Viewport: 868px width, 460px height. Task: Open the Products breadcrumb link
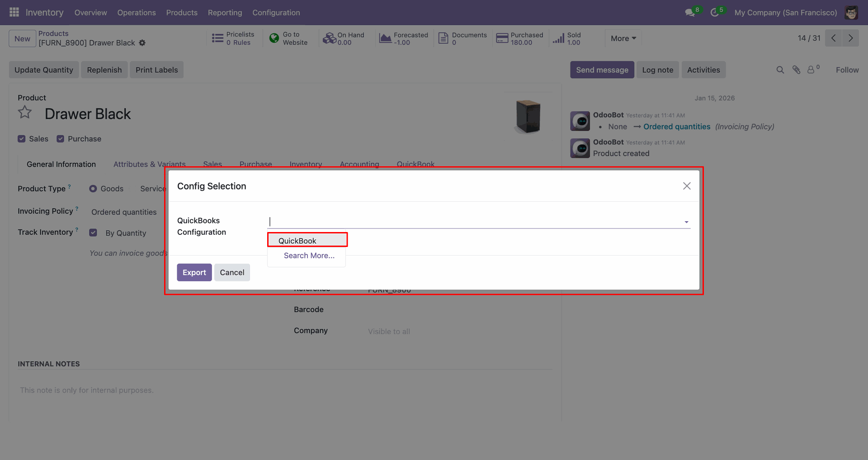53,33
